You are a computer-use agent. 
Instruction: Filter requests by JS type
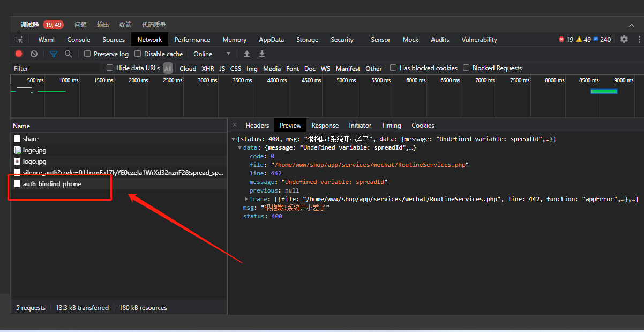(x=222, y=68)
